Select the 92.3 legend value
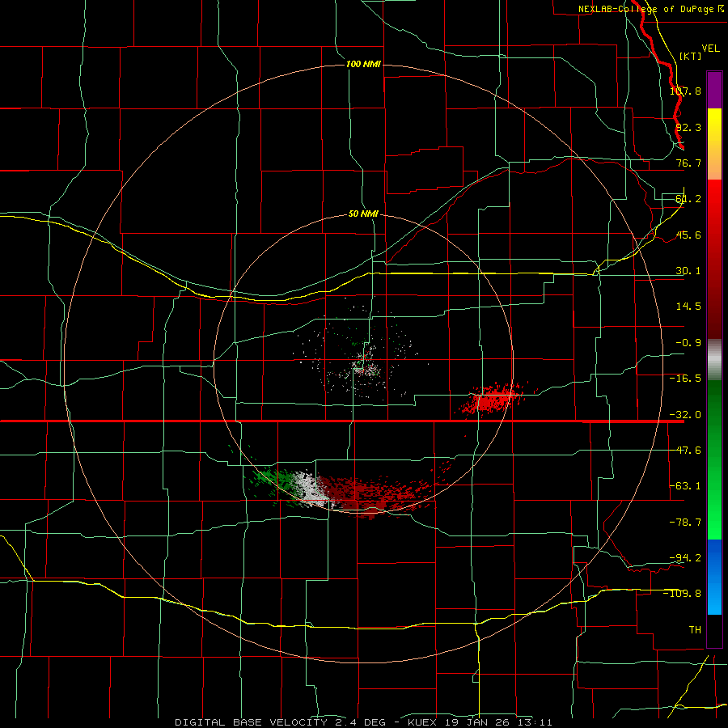 click(x=688, y=127)
